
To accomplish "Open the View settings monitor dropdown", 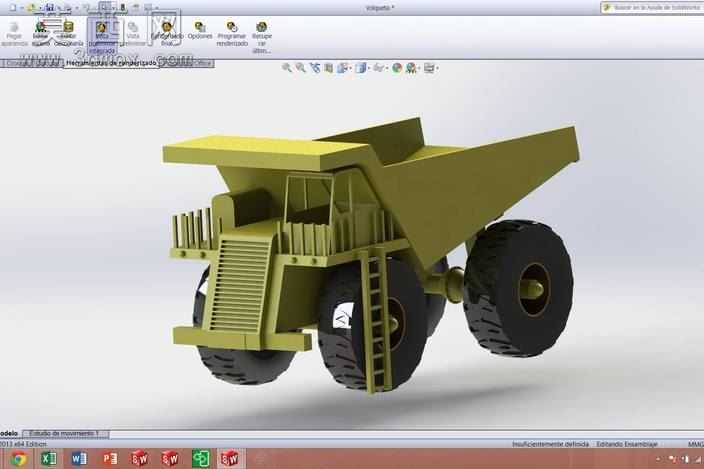I will coord(431,68).
